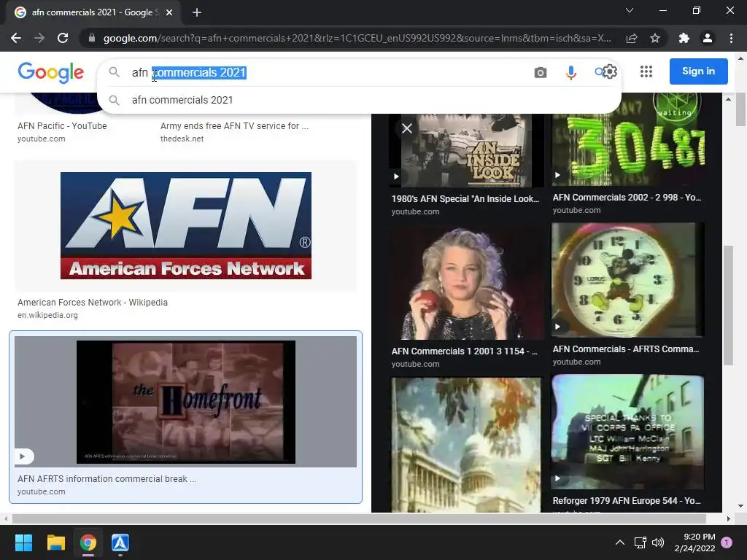This screenshot has width=747, height=560.
Task: Open File Explorer from the taskbar
Action: [55, 542]
